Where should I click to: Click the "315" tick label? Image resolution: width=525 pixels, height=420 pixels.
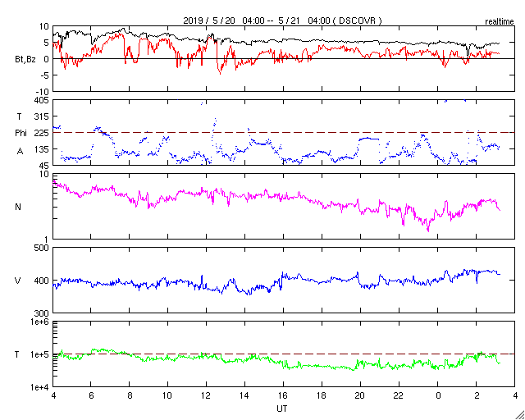42,116
